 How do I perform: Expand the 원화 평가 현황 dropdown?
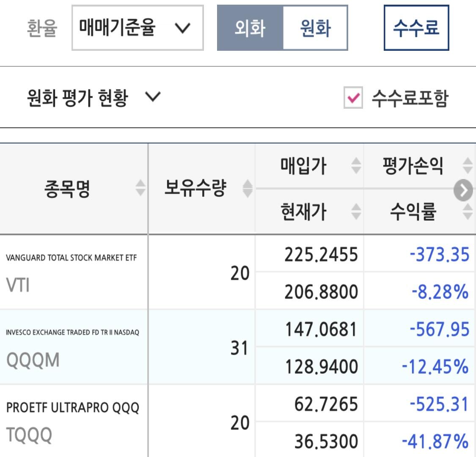coord(94,97)
